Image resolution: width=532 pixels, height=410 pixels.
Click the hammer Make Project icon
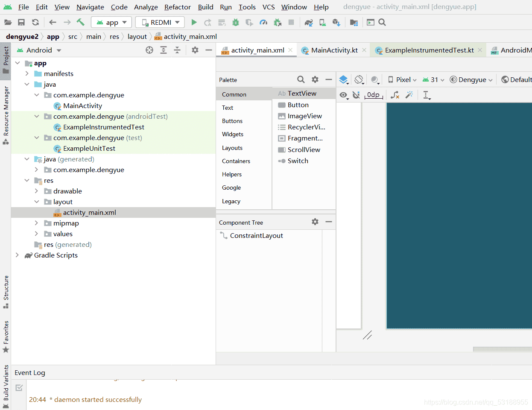coord(80,22)
